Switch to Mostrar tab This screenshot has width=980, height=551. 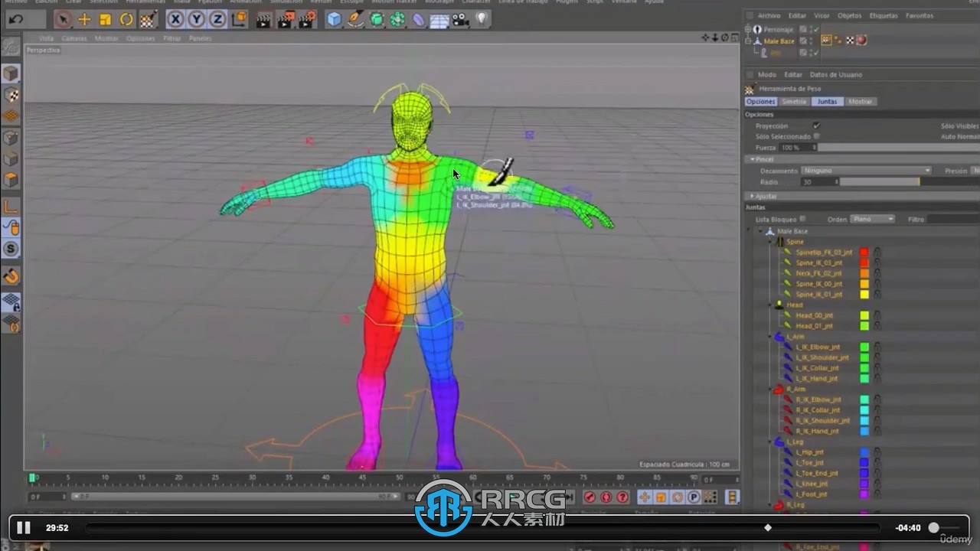coord(861,102)
